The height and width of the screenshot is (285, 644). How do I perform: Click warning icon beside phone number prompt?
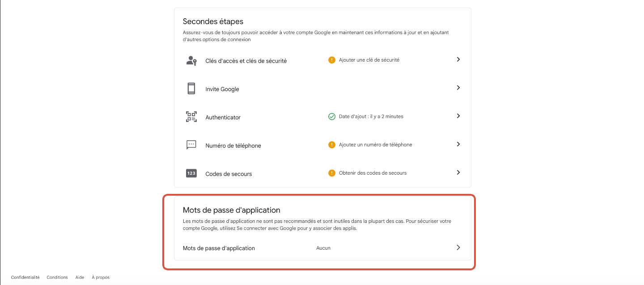pyautogui.click(x=332, y=145)
